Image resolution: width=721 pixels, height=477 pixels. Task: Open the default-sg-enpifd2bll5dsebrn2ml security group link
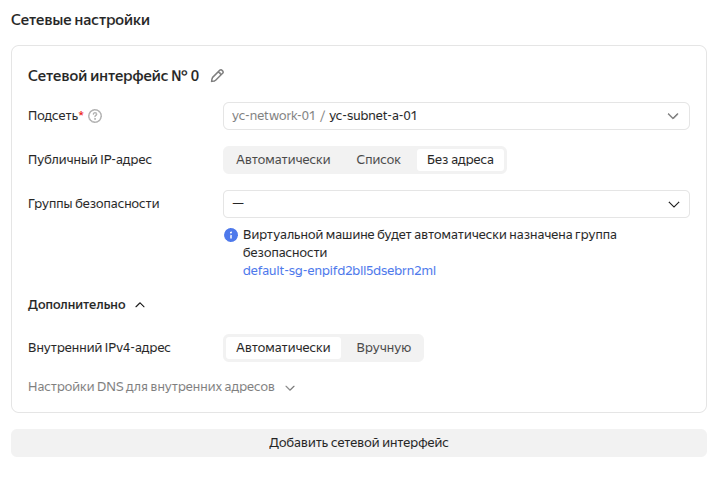(339, 271)
